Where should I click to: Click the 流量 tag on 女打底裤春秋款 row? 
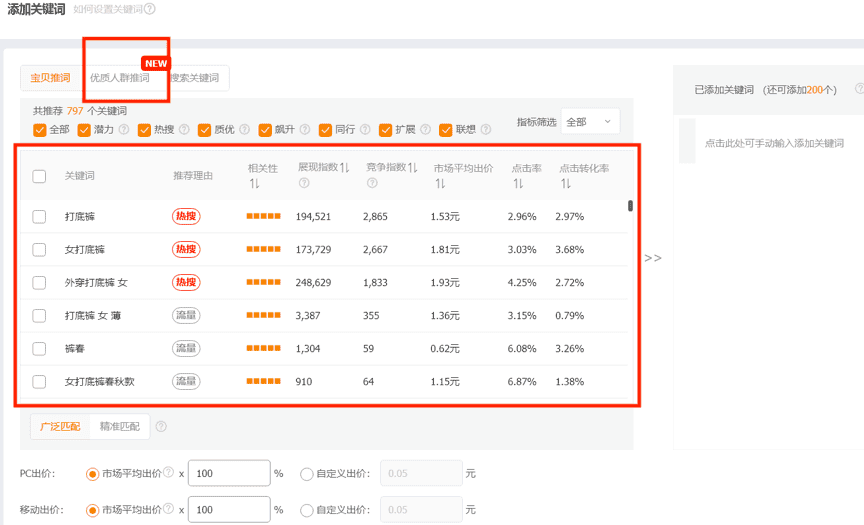point(186,381)
